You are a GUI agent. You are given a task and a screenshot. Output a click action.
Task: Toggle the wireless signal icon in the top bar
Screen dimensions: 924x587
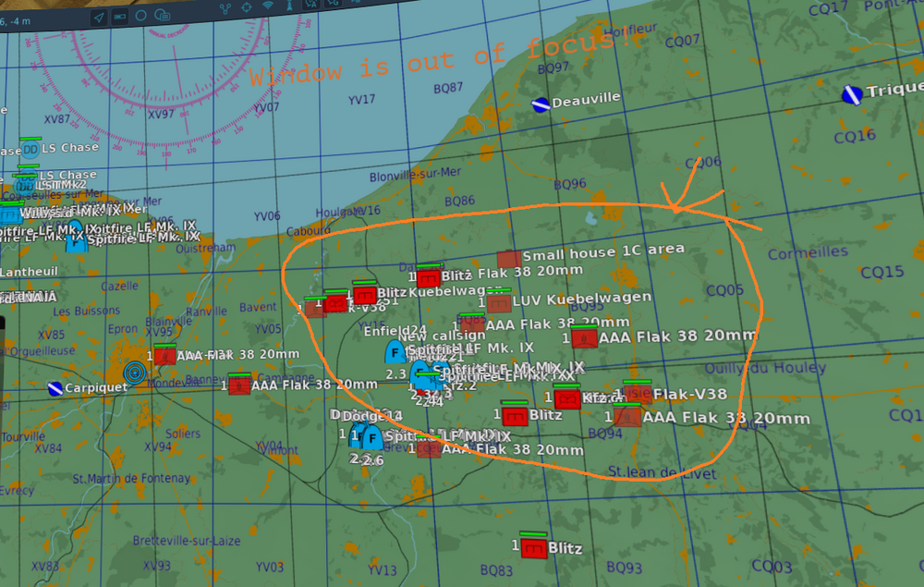(x=268, y=6)
